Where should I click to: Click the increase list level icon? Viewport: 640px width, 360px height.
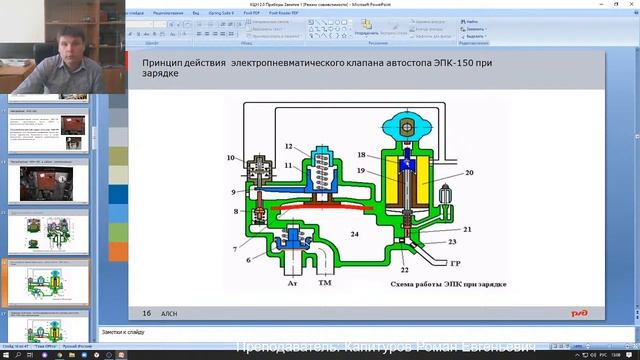(x=230, y=24)
